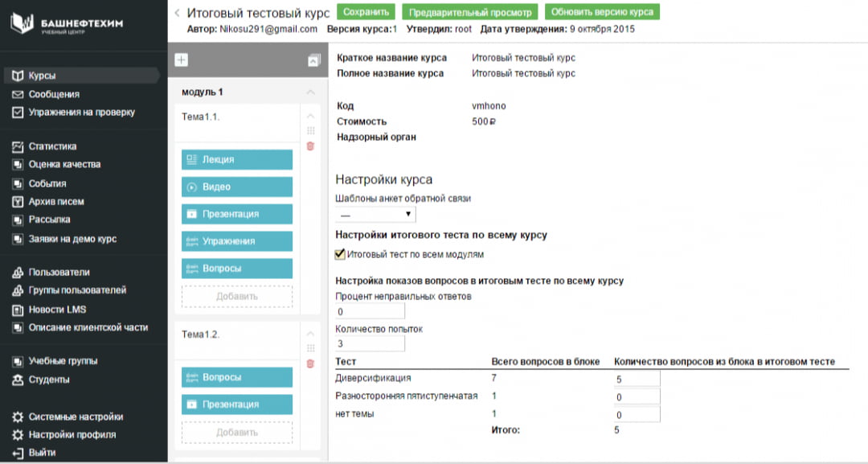Open the Шаблоны анкет обратной связи dropdown

click(375, 215)
